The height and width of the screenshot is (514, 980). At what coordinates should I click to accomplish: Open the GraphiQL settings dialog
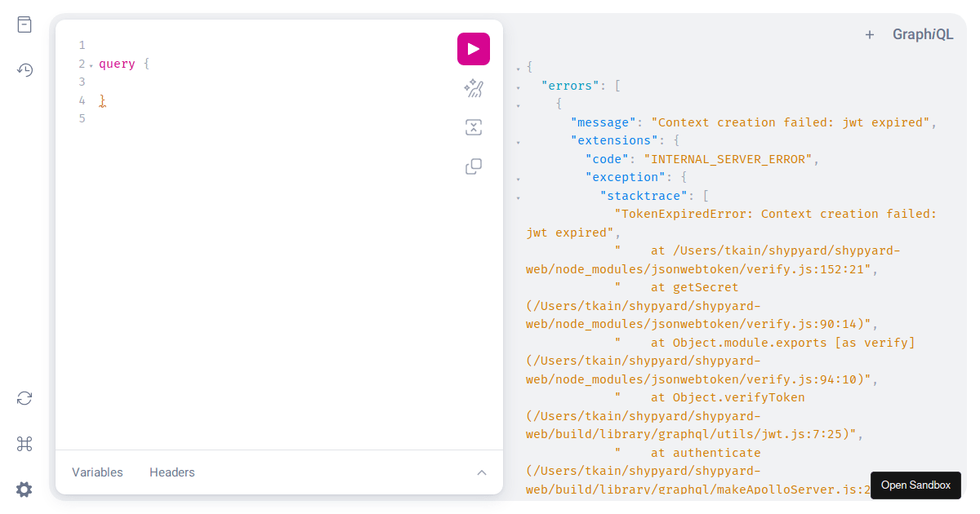pyautogui.click(x=24, y=489)
